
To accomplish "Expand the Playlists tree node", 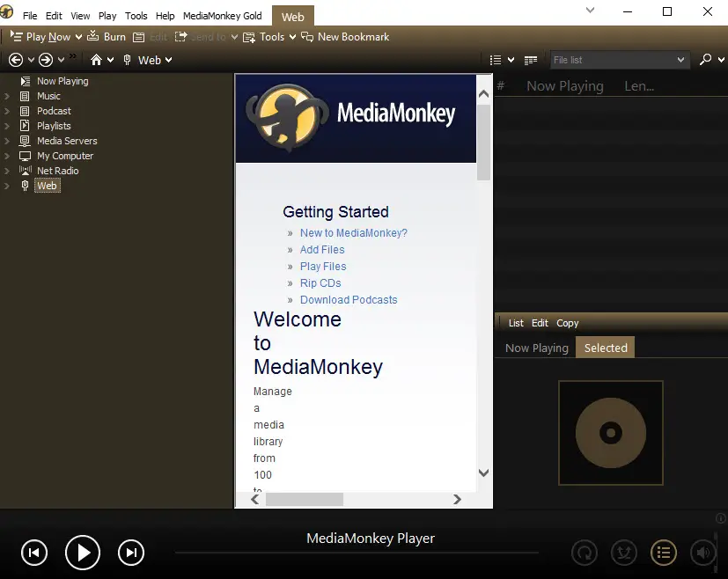I will point(7,126).
